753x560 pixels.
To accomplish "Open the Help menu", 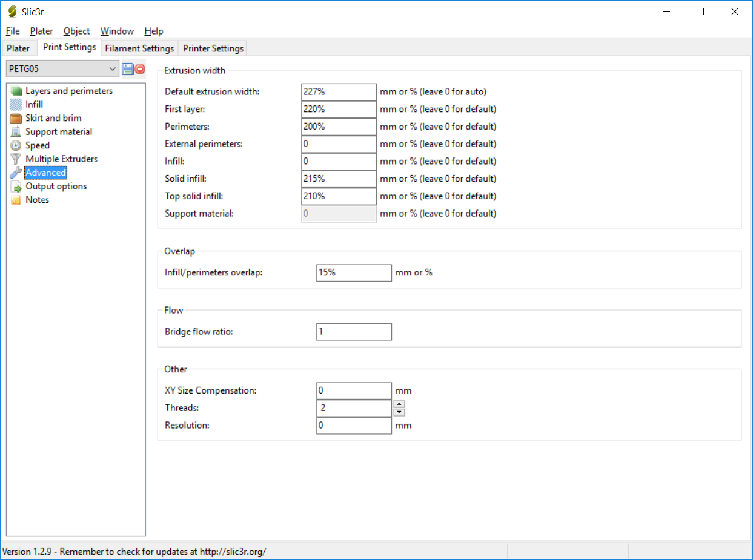I will [x=154, y=31].
